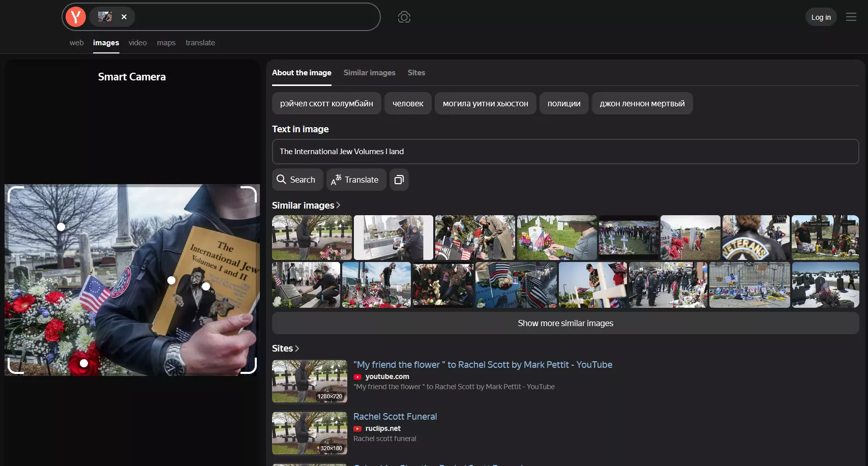Translate the recognized image text
This screenshot has height=466, width=868.
356,180
